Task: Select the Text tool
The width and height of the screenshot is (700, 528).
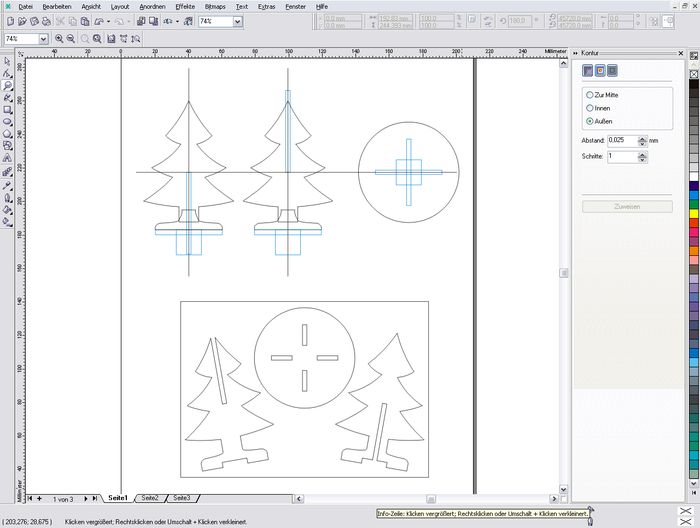Action: 8,158
